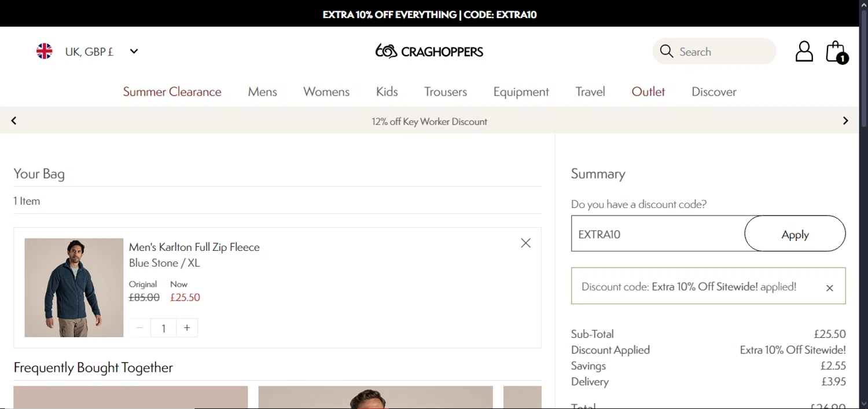Open the shopping bag icon
Viewport: 868px width, 409px height.
(x=836, y=52)
